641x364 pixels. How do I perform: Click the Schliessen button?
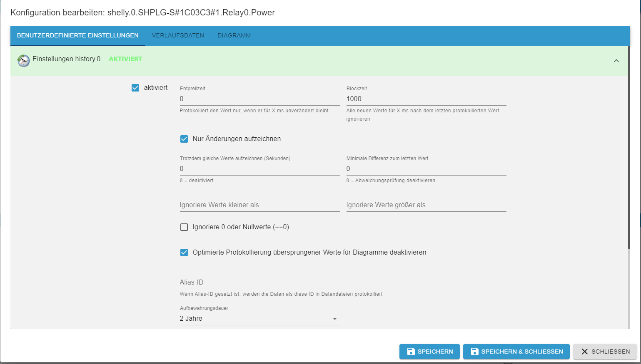[605, 352]
